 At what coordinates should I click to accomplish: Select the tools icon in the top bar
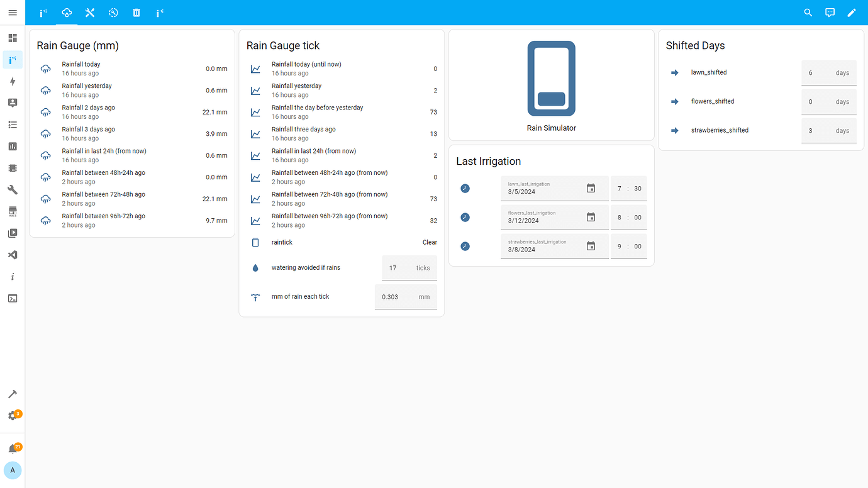coord(90,12)
